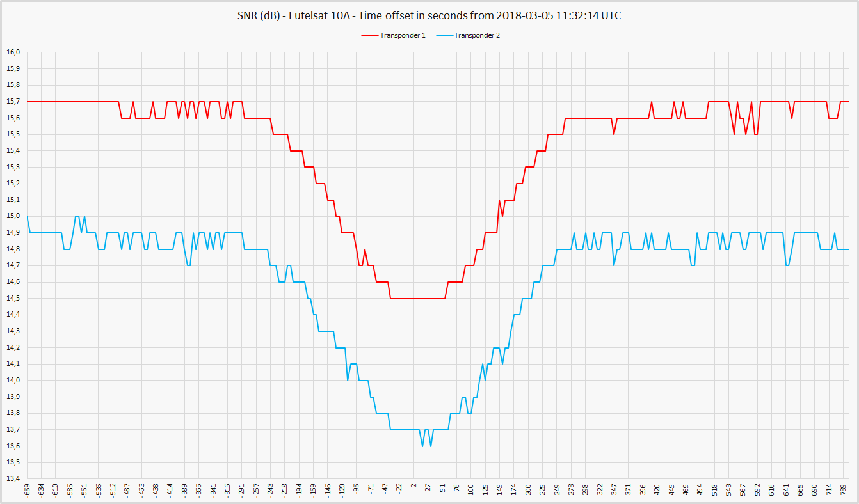Click the 16,0 label on the vertical axis
The height and width of the screenshot is (504, 859).
pyautogui.click(x=13, y=52)
